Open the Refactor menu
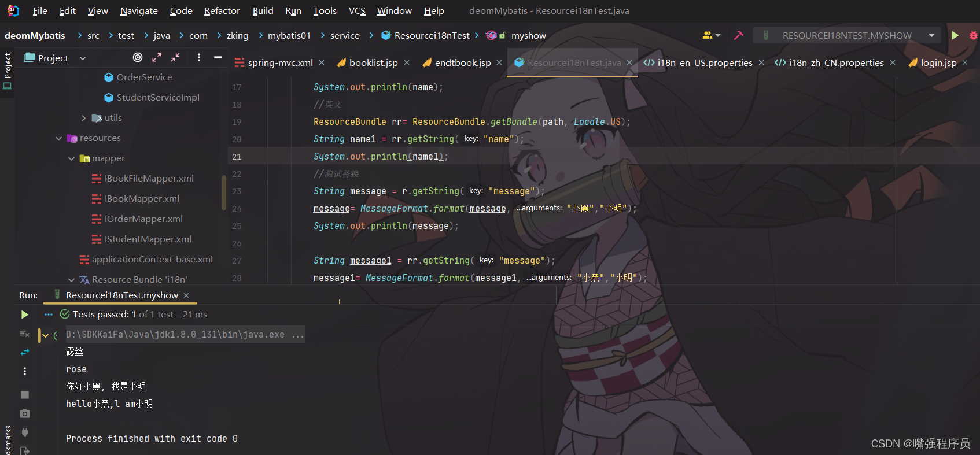The image size is (980, 455). (222, 11)
